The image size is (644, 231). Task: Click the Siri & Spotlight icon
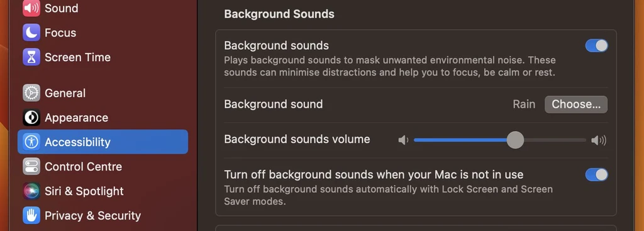[31, 191]
